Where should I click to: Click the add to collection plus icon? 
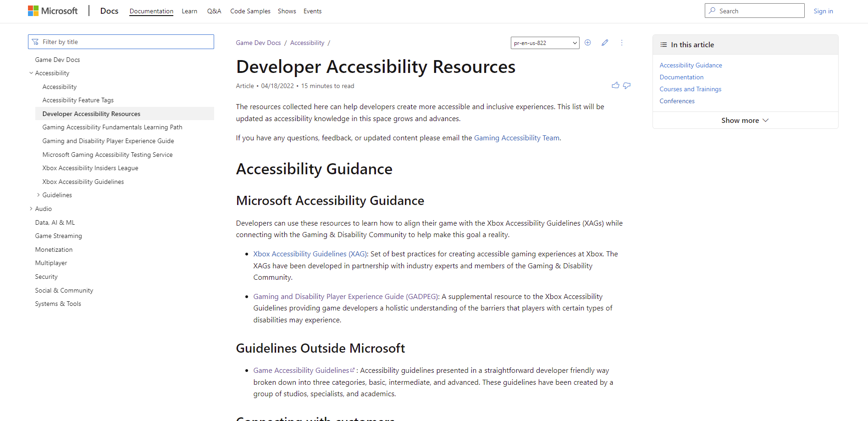click(588, 43)
